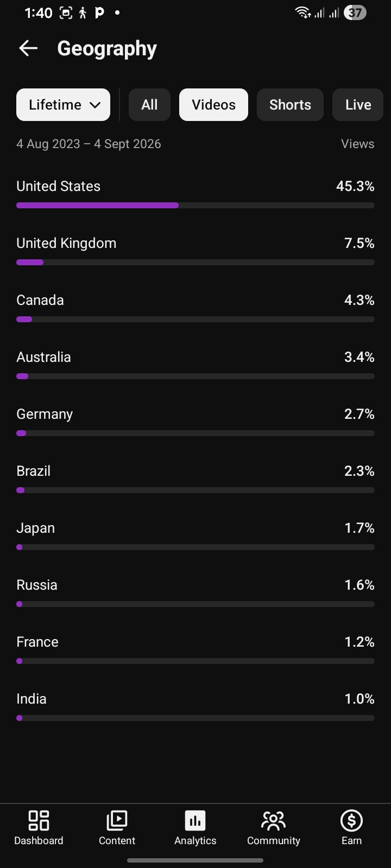The image size is (391, 868).
Task: Select the Videos filter chip
Action: coord(213,105)
